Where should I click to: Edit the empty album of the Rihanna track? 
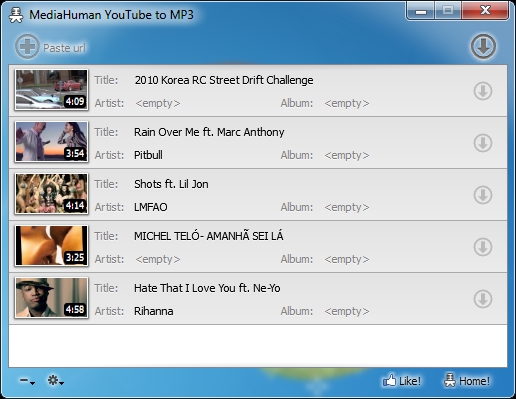(x=347, y=311)
